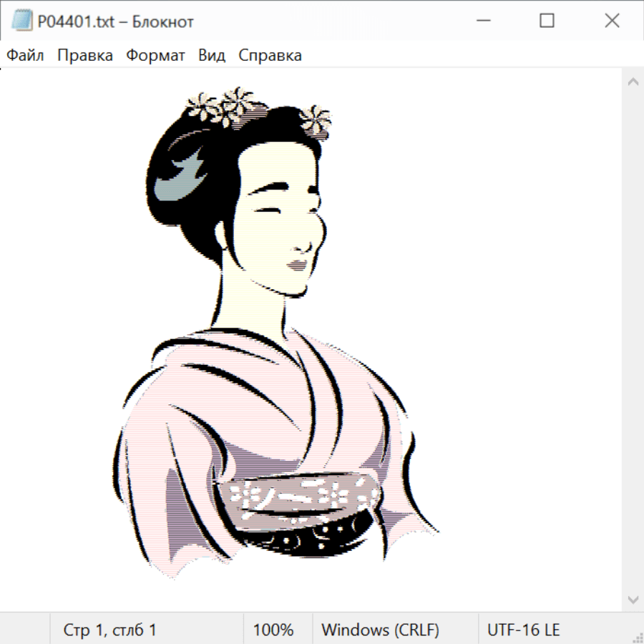
Task: Click the Стр 1, стлб 1 status indicator
Action: [109, 630]
